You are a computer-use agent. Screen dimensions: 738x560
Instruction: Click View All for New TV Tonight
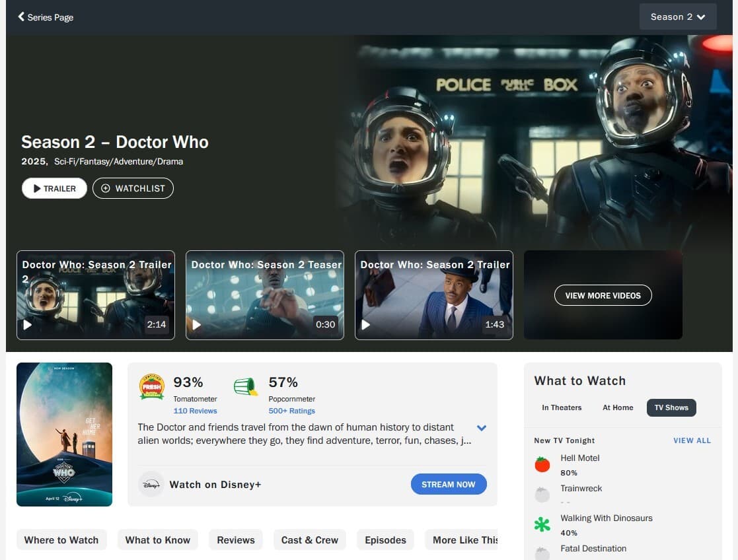coord(692,440)
